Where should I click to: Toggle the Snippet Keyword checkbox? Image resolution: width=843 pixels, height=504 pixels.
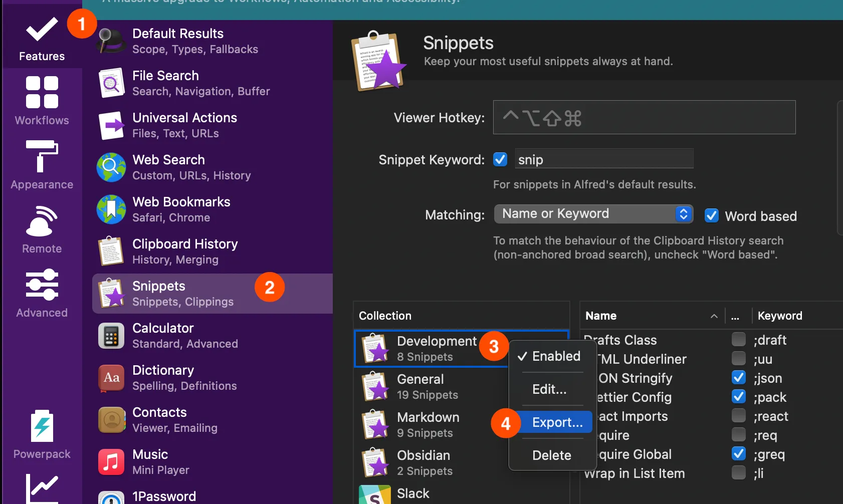[x=500, y=159]
